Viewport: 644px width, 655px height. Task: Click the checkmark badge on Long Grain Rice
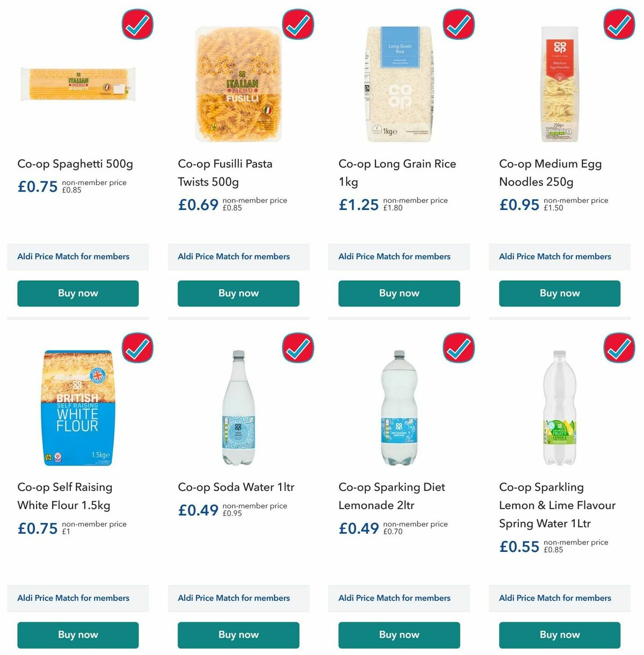point(458,24)
